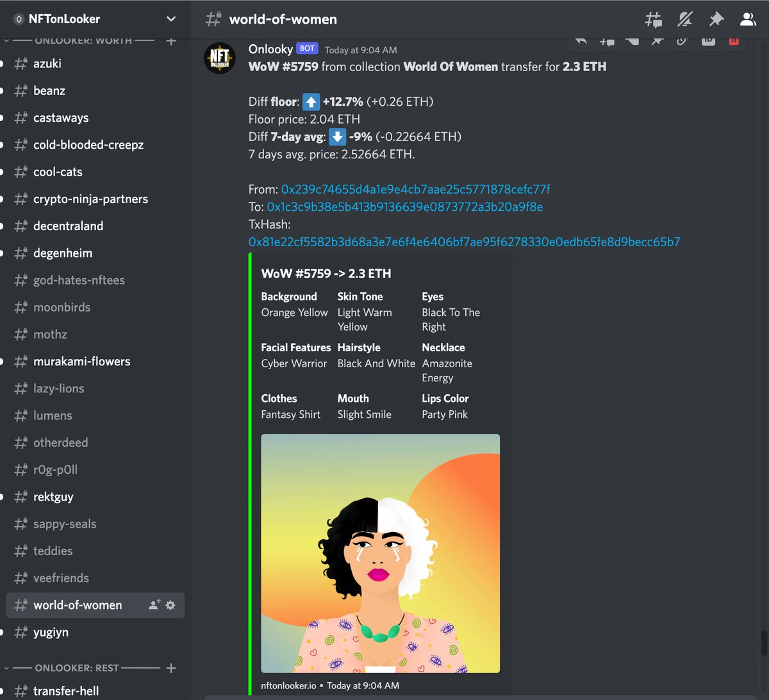
Task: Open the TxHash transaction link
Action: pyautogui.click(x=465, y=242)
